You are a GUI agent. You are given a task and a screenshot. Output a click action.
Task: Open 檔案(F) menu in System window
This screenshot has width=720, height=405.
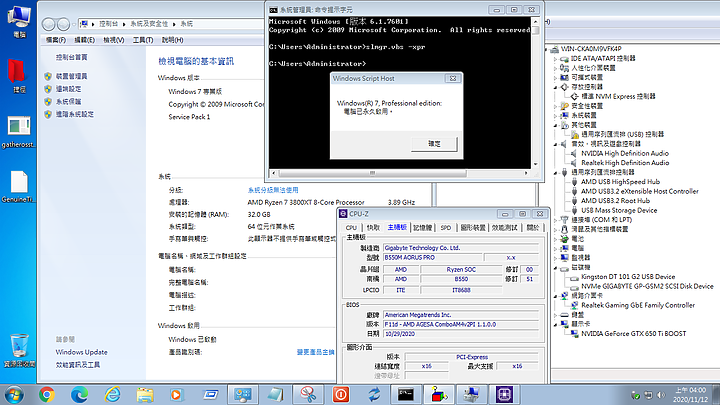(56, 40)
